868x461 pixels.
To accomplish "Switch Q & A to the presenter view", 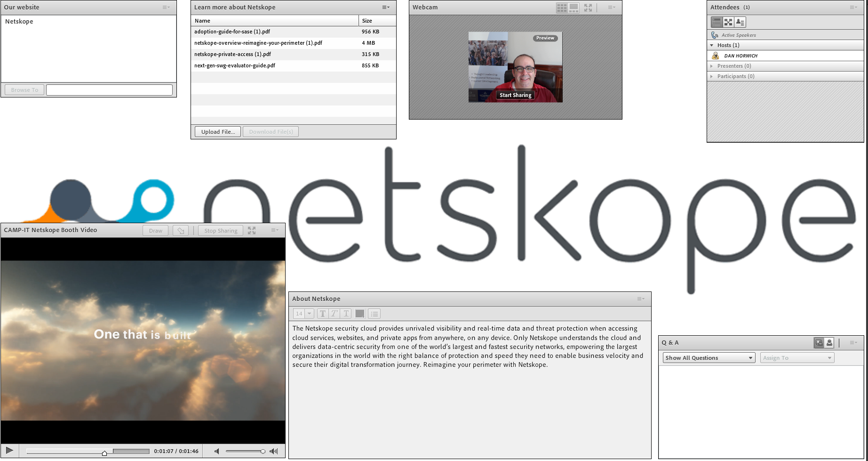I will pos(819,343).
